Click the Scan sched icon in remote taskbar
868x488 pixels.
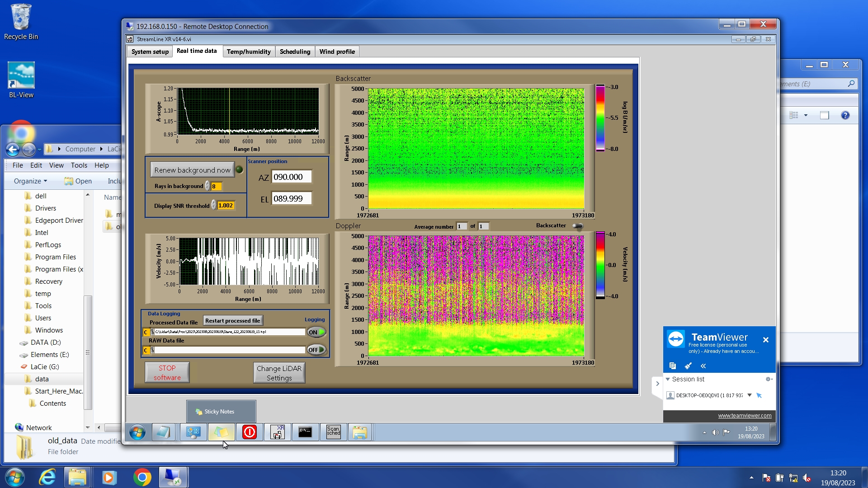pyautogui.click(x=334, y=432)
